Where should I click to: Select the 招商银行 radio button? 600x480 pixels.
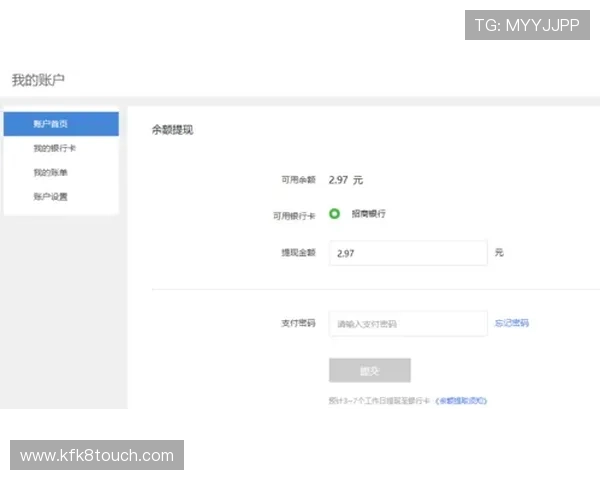coord(334,214)
